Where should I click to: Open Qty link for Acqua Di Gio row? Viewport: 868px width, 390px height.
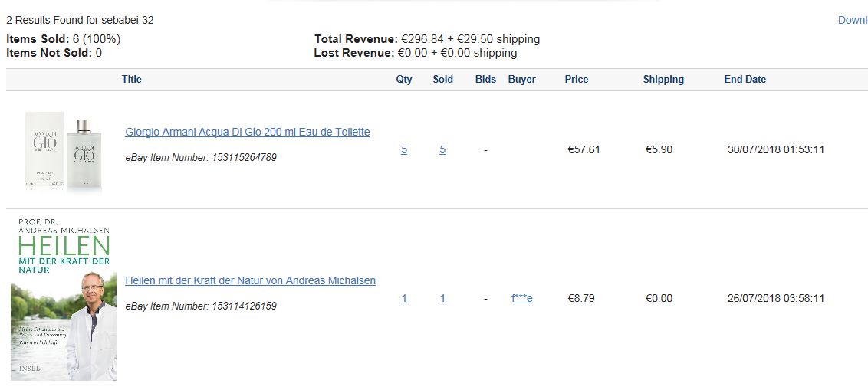coord(404,150)
